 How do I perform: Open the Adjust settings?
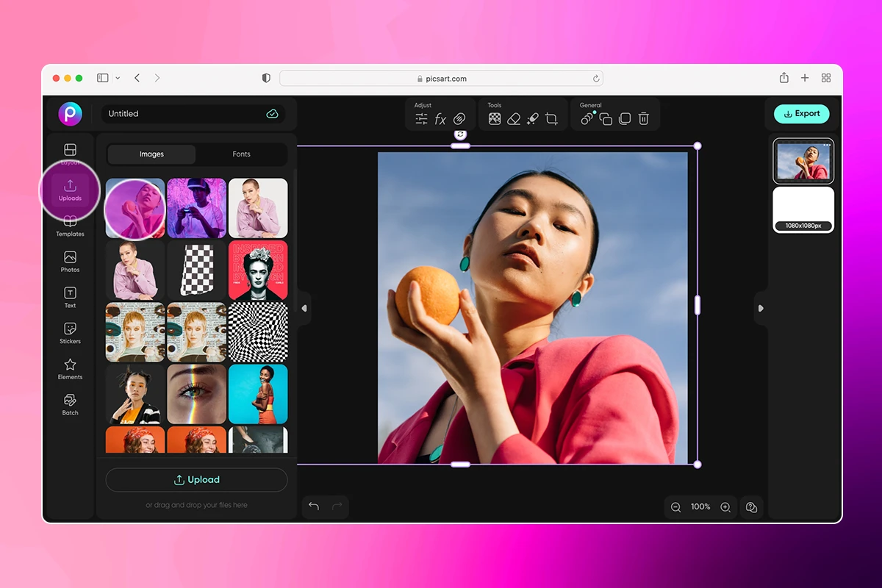pyautogui.click(x=421, y=118)
